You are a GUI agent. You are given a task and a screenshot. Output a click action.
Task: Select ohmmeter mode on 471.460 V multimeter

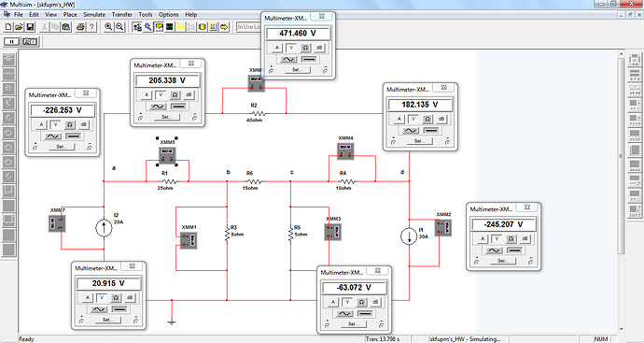click(x=305, y=48)
